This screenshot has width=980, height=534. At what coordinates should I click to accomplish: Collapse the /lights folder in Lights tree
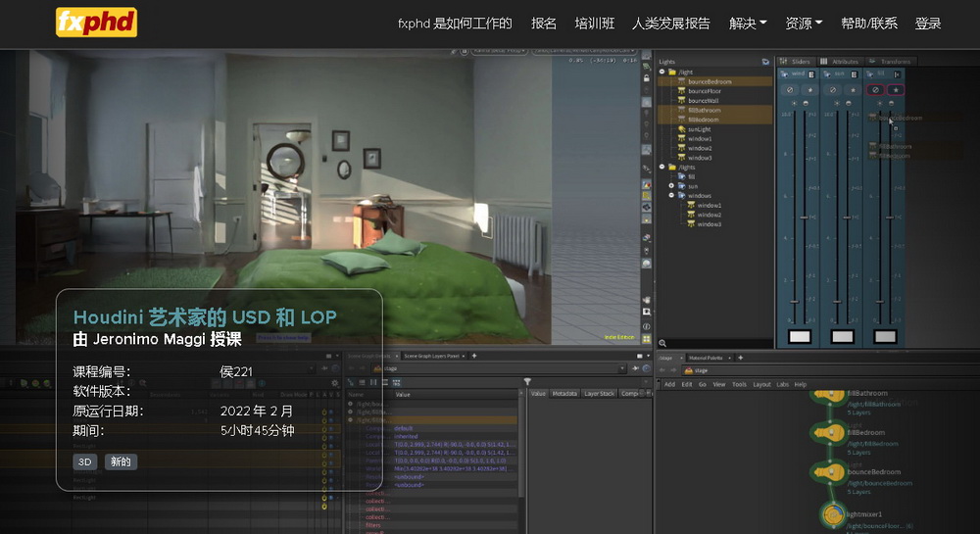pyautogui.click(x=662, y=167)
